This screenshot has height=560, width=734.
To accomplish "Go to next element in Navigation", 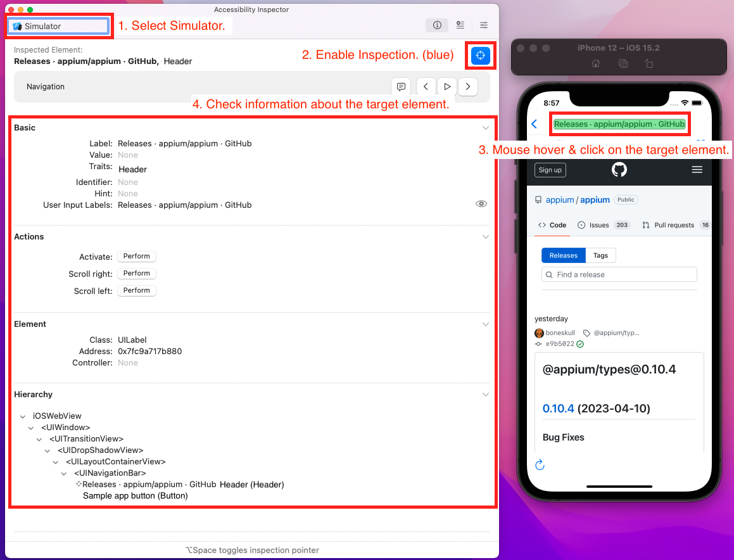I will pos(467,87).
